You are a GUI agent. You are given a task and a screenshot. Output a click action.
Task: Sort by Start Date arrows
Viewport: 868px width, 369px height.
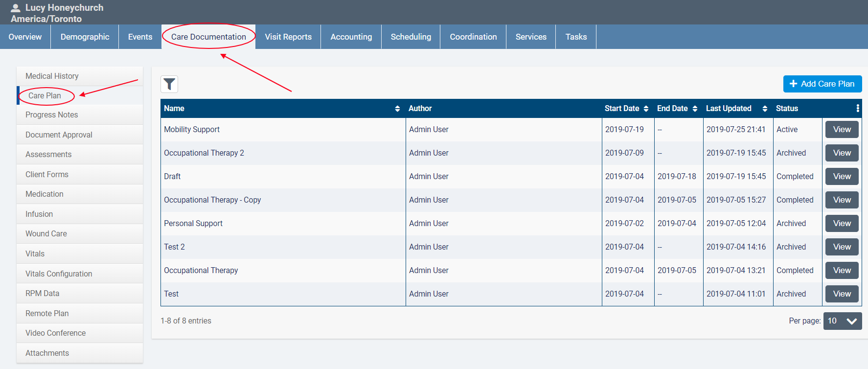click(x=646, y=109)
